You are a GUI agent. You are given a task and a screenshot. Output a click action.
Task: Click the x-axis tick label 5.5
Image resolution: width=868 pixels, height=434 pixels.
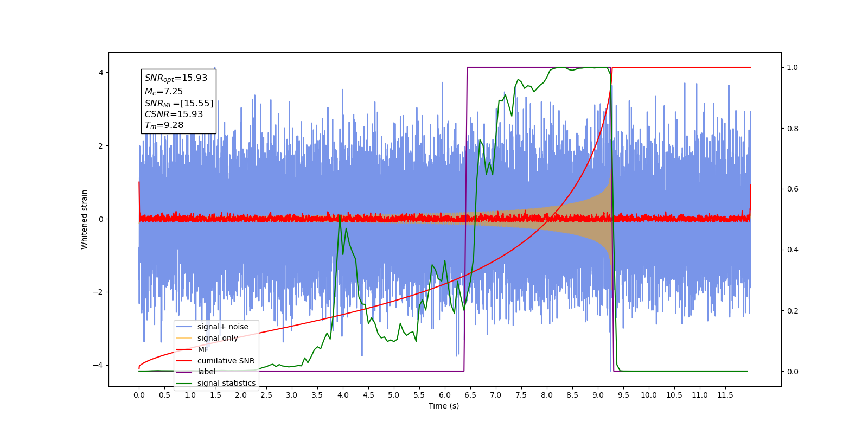(419, 395)
